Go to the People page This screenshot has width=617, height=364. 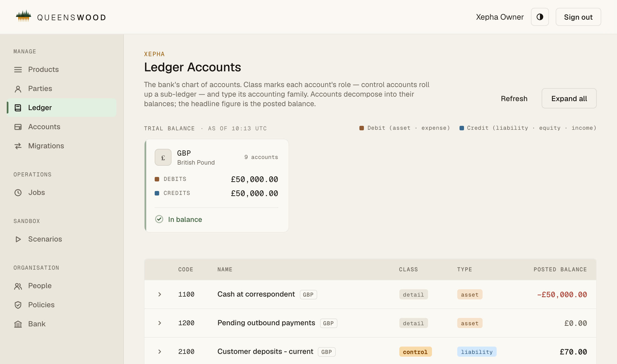(x=61, y=286)
